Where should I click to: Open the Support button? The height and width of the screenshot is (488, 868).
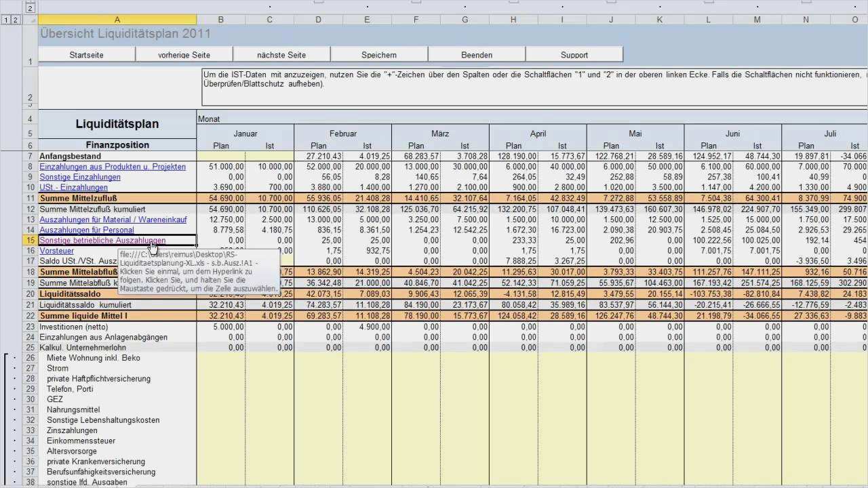pos(574,55)
